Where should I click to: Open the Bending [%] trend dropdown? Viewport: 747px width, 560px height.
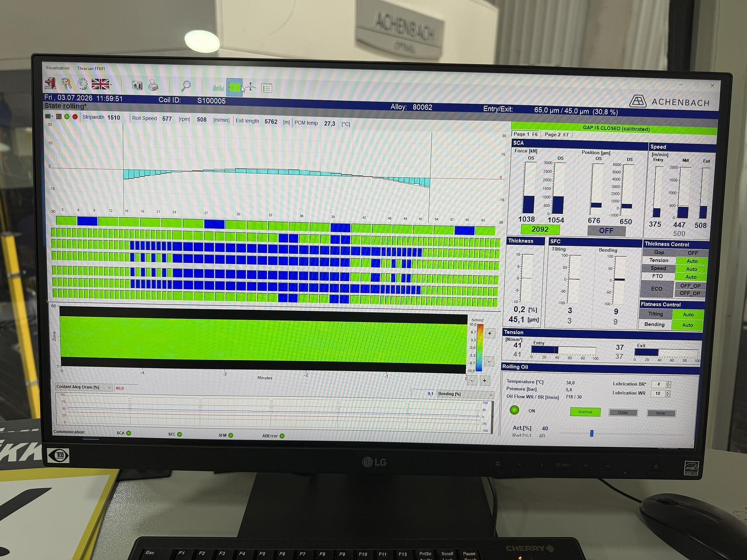click(x=465, y=394)
